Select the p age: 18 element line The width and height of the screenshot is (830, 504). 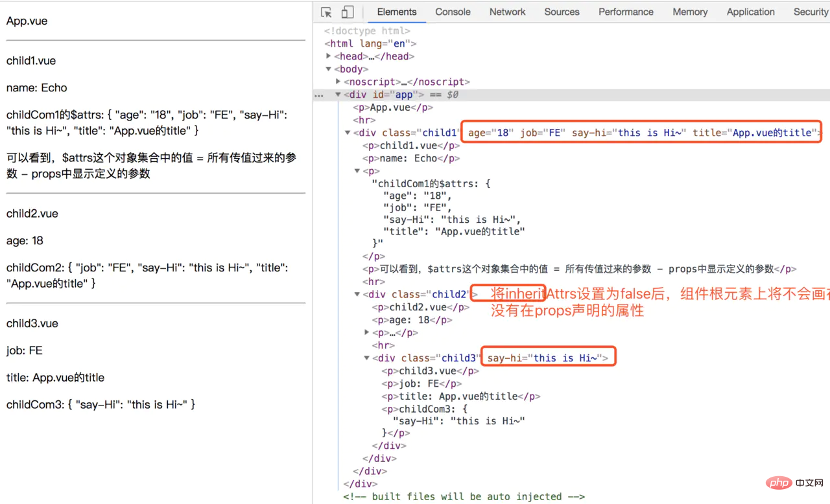412,320
